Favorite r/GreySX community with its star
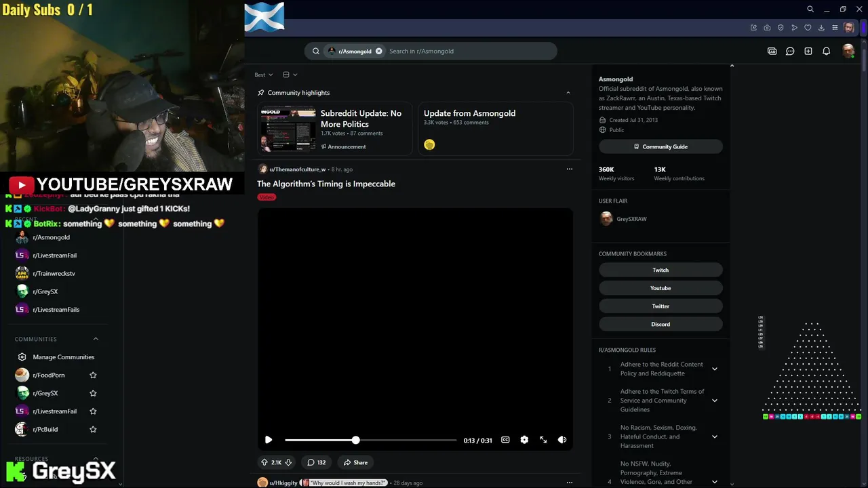868x488 pixels. click(93, 393)
